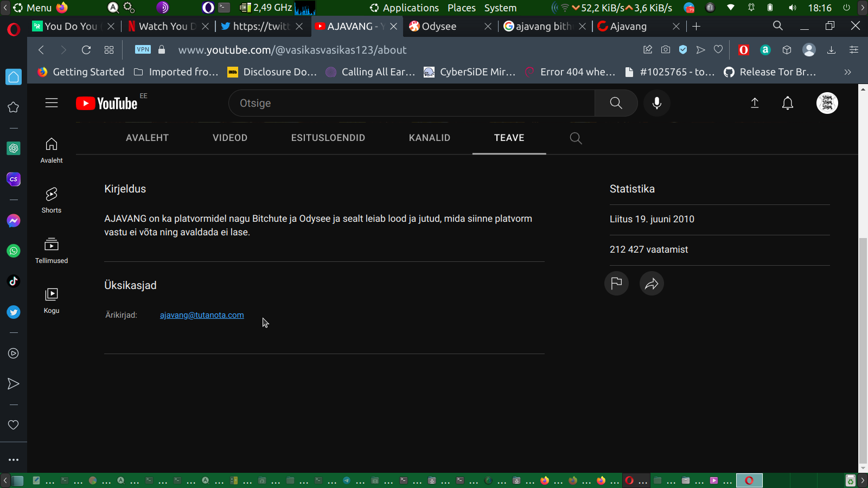Switch to the Odysee browser tab
This screenshot has height=488, width=868.
coord(450,26)
